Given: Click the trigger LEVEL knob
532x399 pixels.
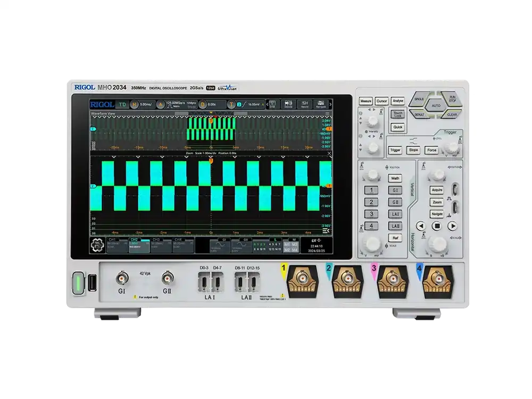Looking at the screenshot, I should click(451, 147).
